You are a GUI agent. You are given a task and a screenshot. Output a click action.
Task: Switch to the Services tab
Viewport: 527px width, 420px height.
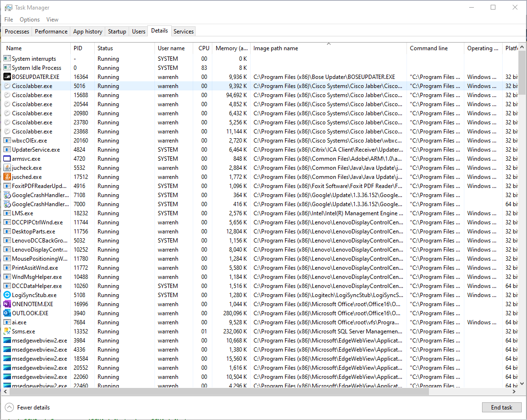pos(184,31)
